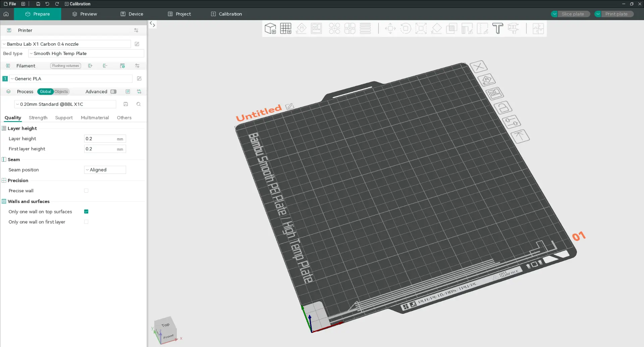The width and height of the screenshot is (644, 347).
Task: Click the Flushing volumes button
Action: [65, 66]
